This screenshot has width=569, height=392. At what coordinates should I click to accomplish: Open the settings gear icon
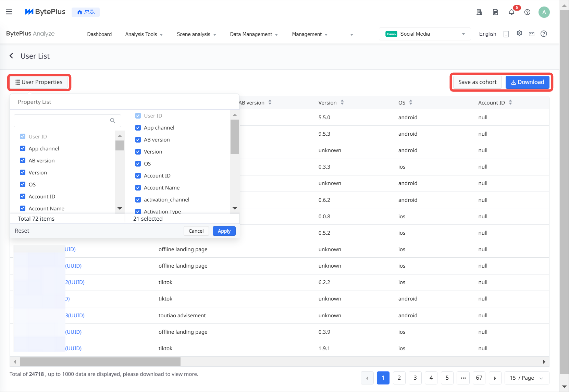point(519,33)
